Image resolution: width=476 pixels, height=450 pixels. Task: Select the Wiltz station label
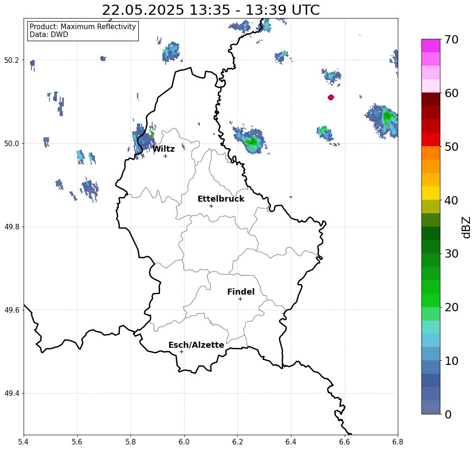163,149
